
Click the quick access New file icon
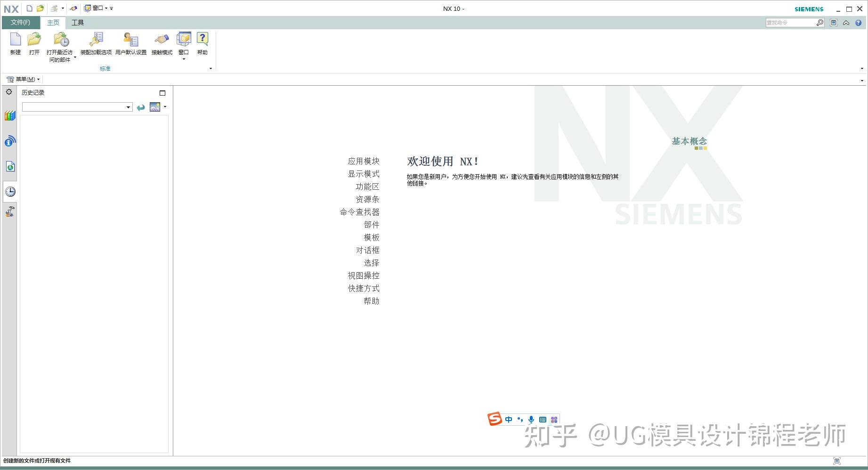click(29, 8)
